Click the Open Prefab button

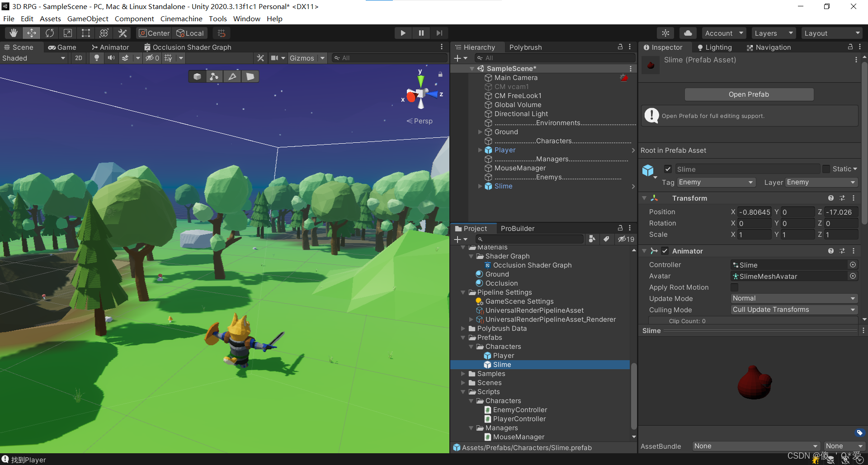749,94
